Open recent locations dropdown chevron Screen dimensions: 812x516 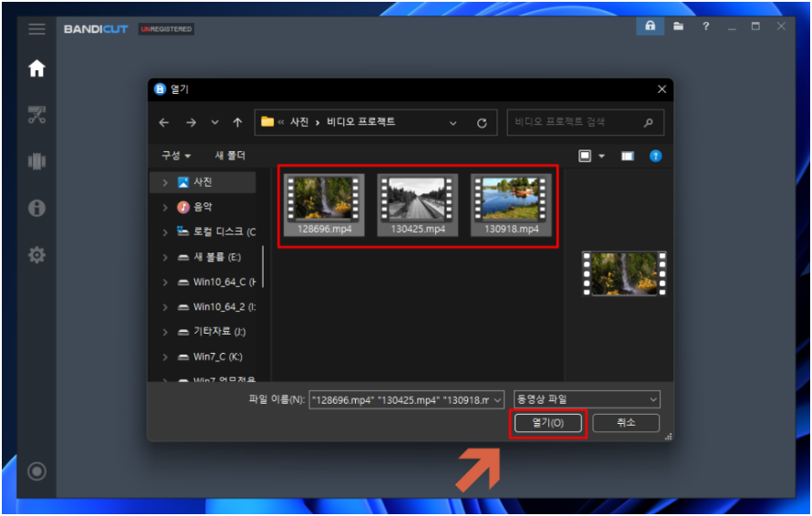pos(214,123)
